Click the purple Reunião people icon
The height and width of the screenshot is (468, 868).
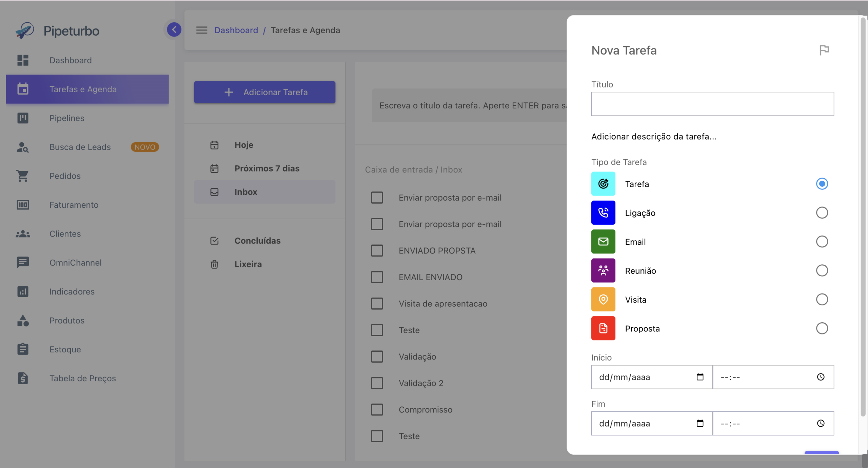coord(603,270)
